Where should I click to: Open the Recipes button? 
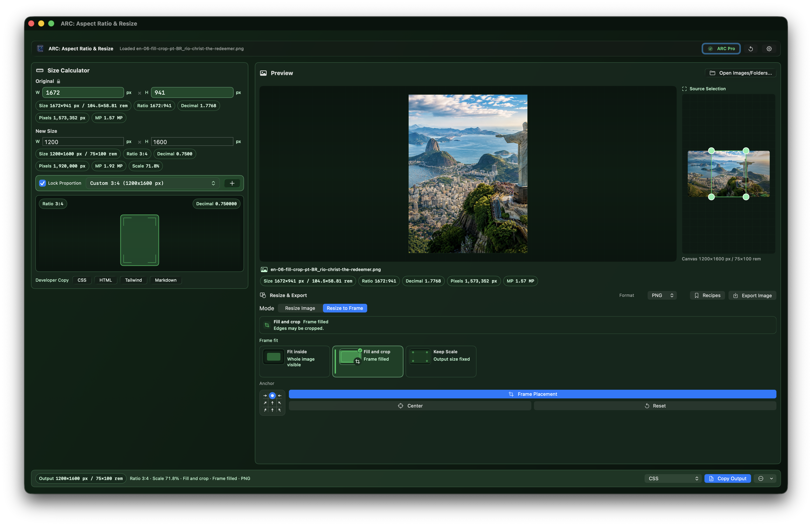[x=707, y=295]
